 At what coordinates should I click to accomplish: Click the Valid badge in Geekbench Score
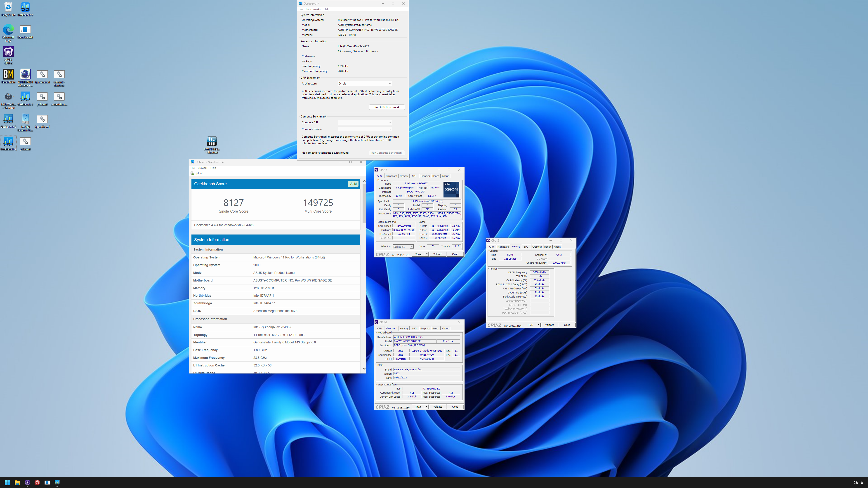353,184
